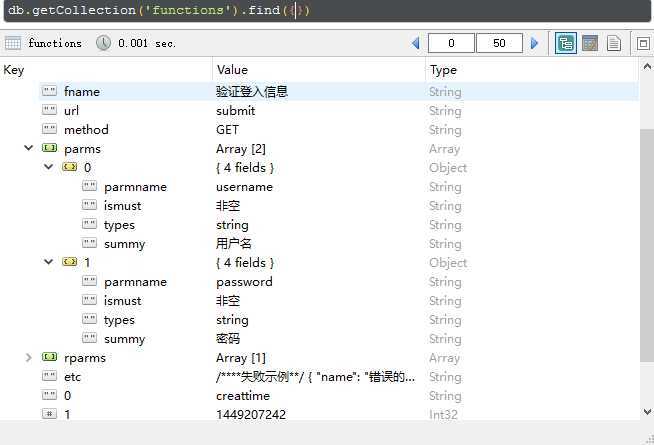The height and width of the screenshot is (445, 654).
Task: Click the Int32 icon of the last row
Action: point(49,414)
